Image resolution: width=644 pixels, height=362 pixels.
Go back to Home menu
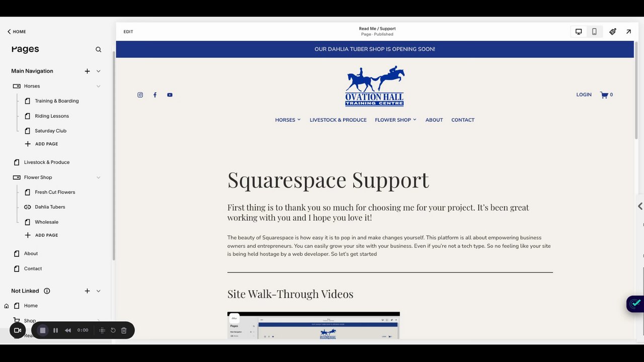click(x=17, y=32)
